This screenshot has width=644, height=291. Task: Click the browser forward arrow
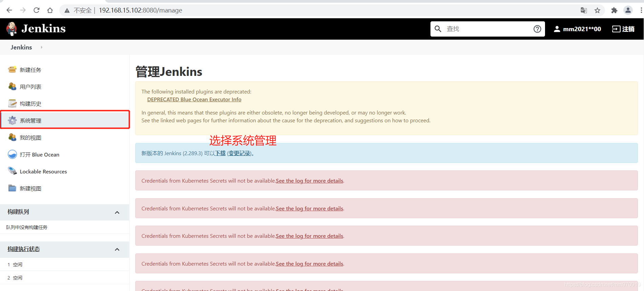click(x=23, y=10)
